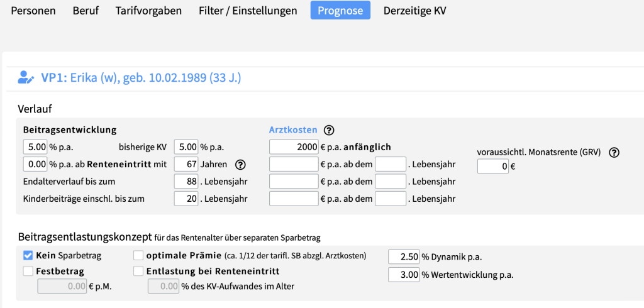This screenshot has height=308, width=644.
Task: Select the Derzeitige KV tab
Action: pyautogui.click(x=415, y=11)
